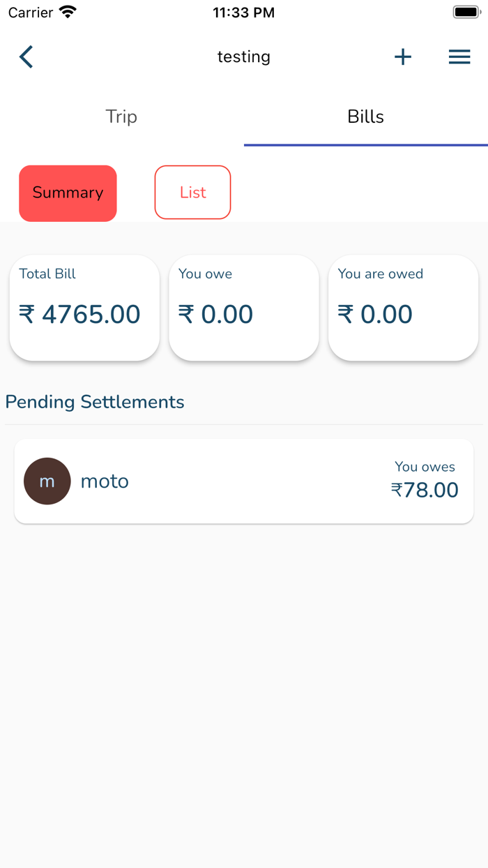Click the ₹78.00 owed amount
Viewport: 488px width, 868px height.
[426, 491]
